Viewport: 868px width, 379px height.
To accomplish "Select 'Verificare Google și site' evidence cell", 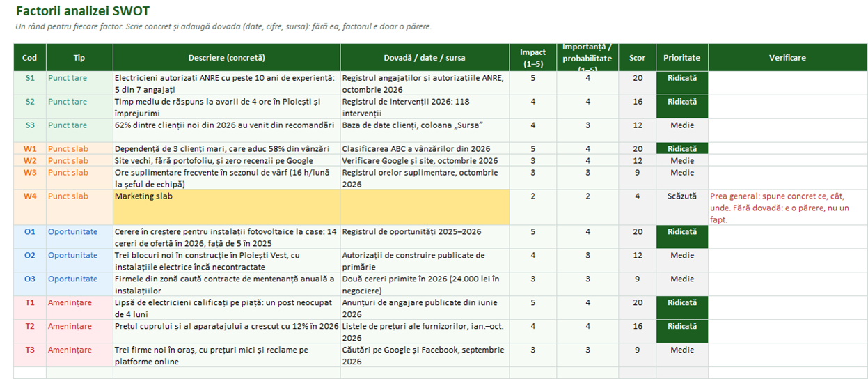I will [x=425, y=160].
